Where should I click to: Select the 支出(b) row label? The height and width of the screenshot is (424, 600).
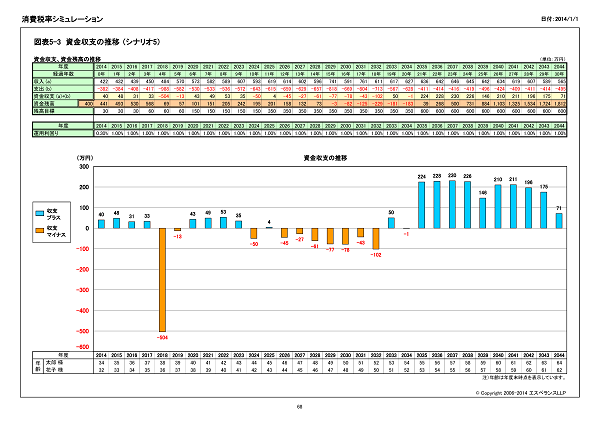(x=44, y=88)
